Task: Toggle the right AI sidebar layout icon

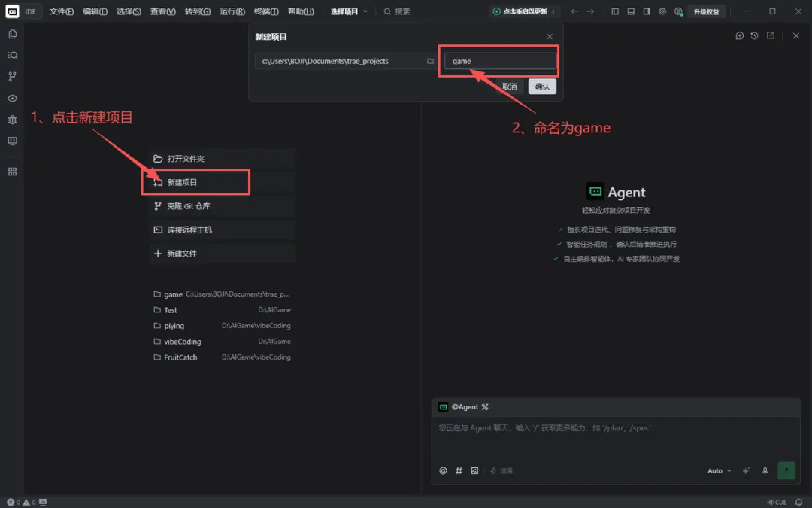Action: pyautogui.click(x=647, y=11)
